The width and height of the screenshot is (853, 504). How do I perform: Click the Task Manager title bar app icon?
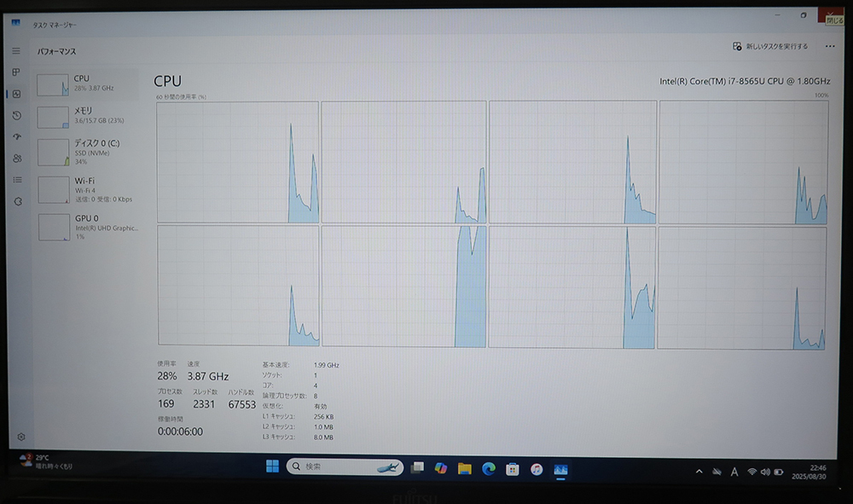15,23
